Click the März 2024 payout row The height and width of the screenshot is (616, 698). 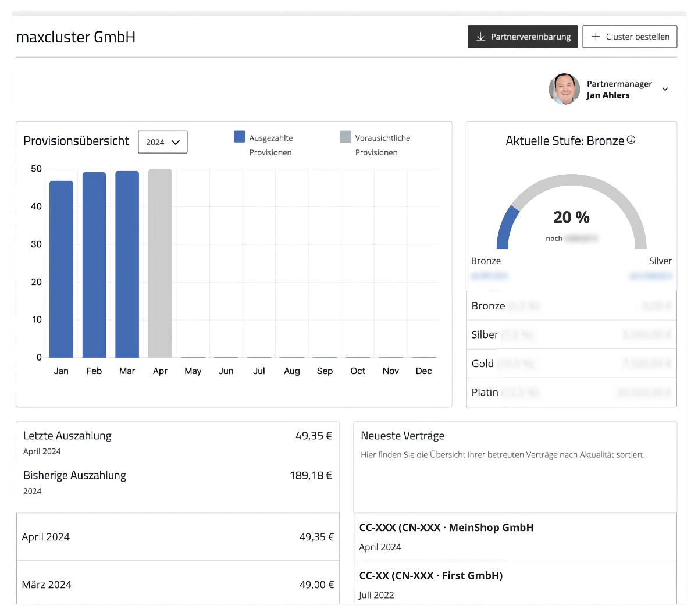point(178,583)
